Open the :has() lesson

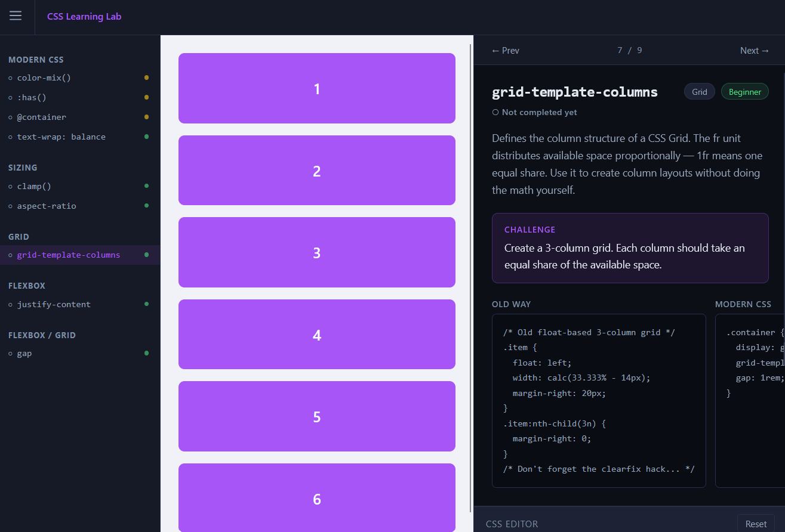(80, 97)
